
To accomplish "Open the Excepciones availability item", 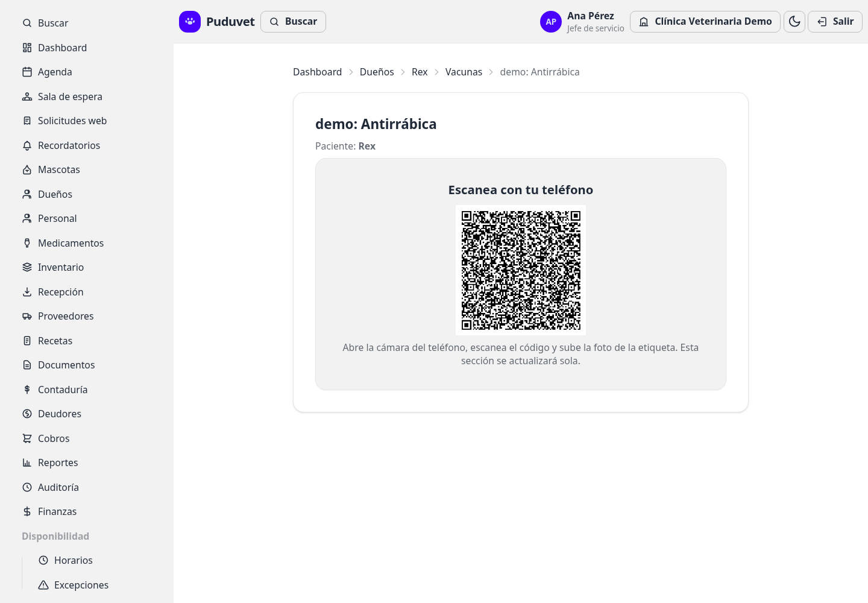I will [95, 585].
